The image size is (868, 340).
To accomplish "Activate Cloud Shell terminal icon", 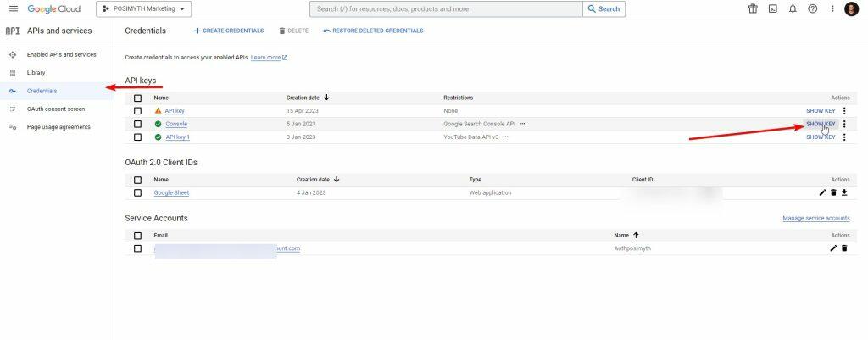I will pyautogui.click(x=773, y=8).
